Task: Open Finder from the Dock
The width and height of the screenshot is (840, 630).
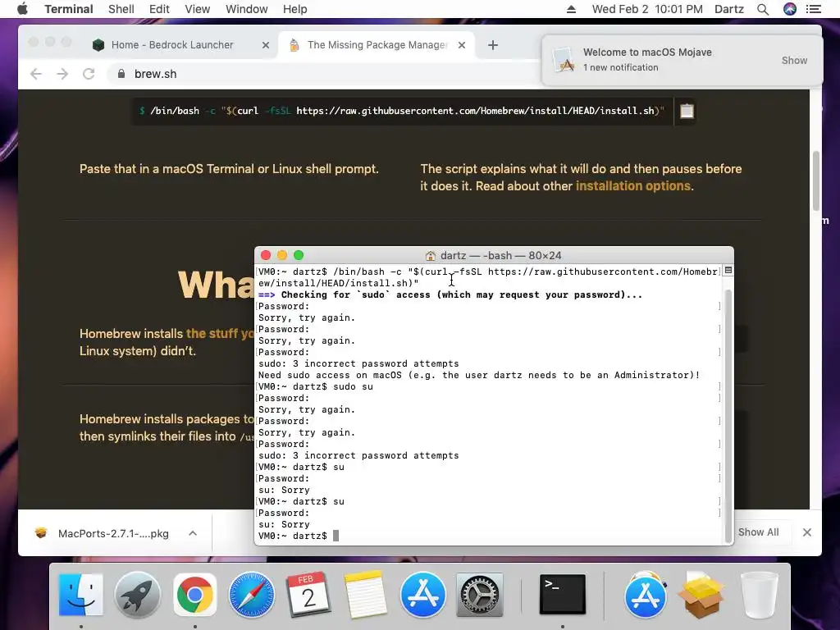Action: (81, 595)
